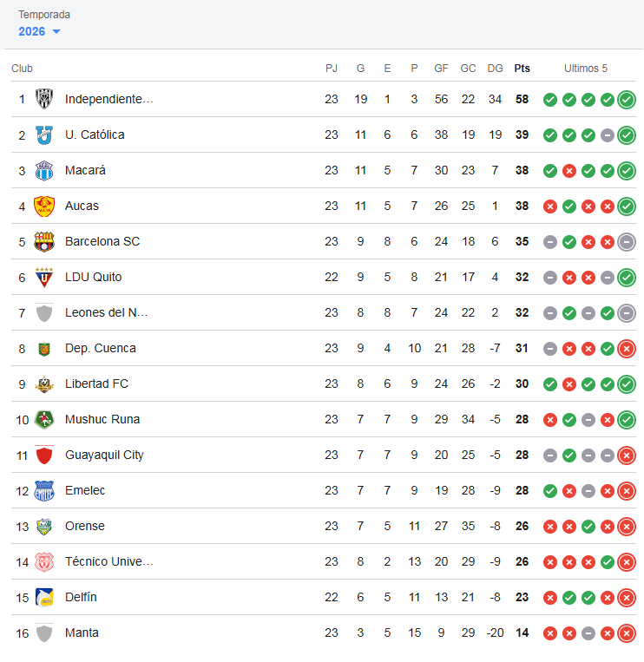Open the Temporada 2026 season dropdown
Viewport: 644px width, 662px height.
coord(39,31)
